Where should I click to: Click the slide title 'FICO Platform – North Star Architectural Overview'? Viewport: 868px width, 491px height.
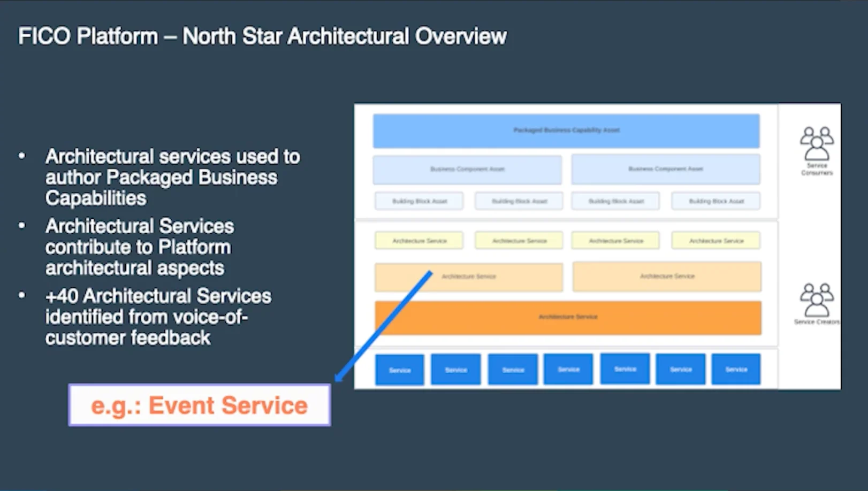click(262, 36)
